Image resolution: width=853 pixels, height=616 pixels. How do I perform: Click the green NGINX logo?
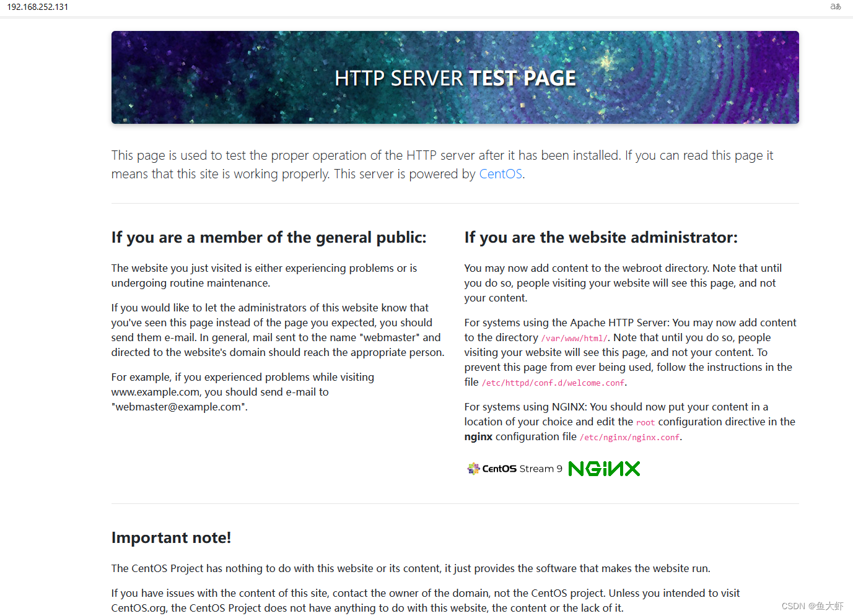[604, 469]
